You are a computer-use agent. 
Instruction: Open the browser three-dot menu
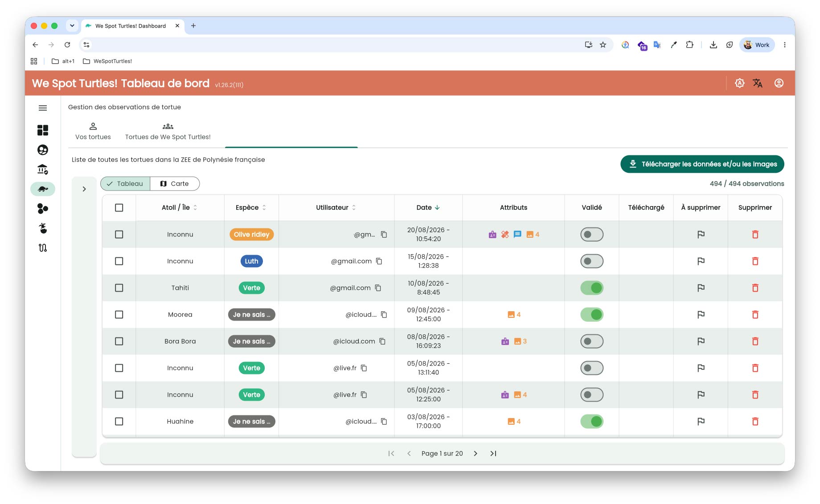point(785,45)
